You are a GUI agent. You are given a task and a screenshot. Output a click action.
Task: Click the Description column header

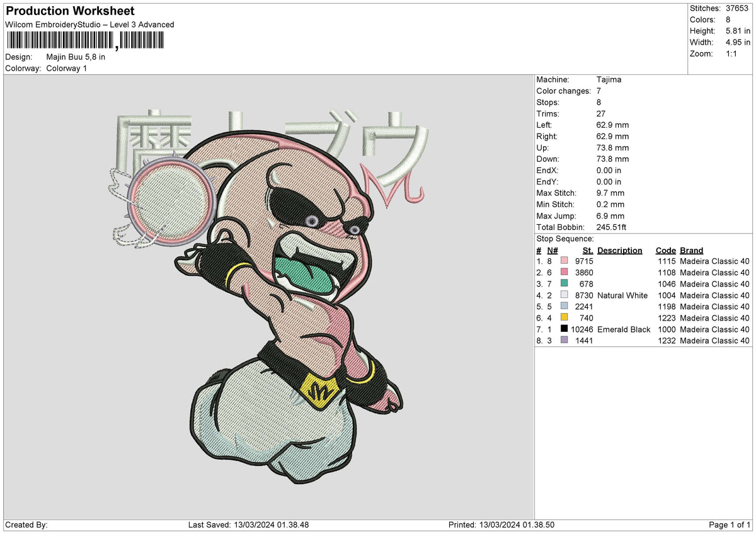tap(620, 250)
